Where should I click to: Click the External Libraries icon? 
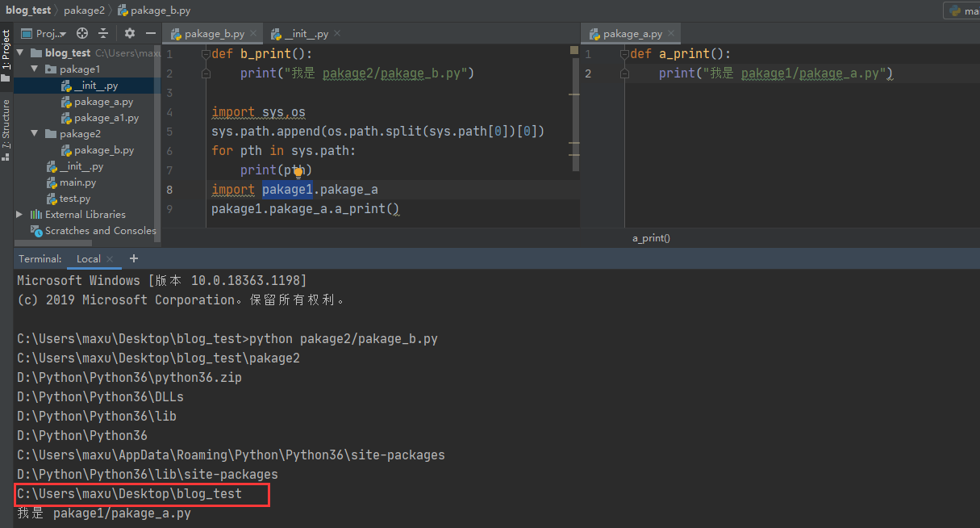(x=35, y=215)
